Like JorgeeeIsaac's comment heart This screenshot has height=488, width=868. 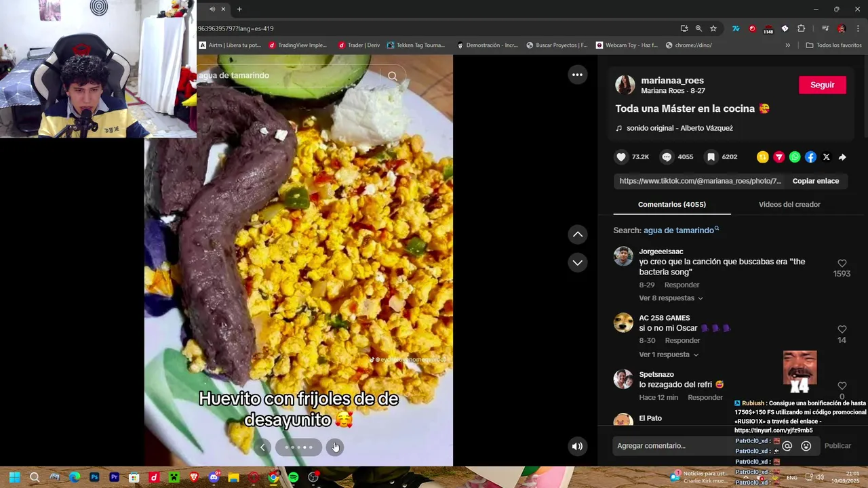[x=842, y=263]
